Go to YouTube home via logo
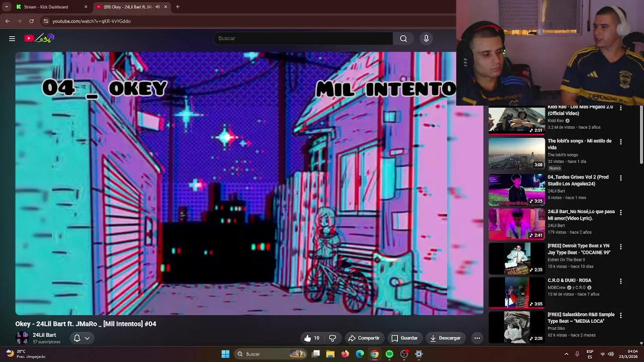 (x=39, y=38)
